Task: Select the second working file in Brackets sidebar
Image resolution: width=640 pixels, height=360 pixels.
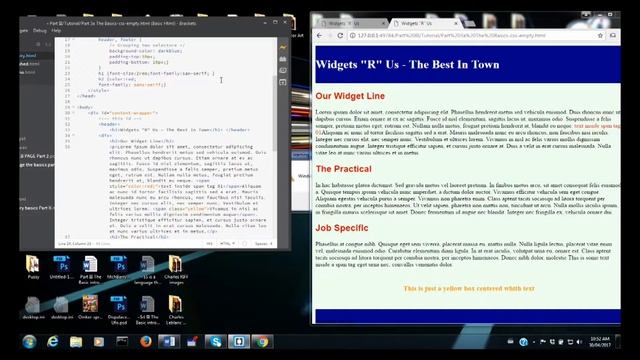Action: click(29, 64)
